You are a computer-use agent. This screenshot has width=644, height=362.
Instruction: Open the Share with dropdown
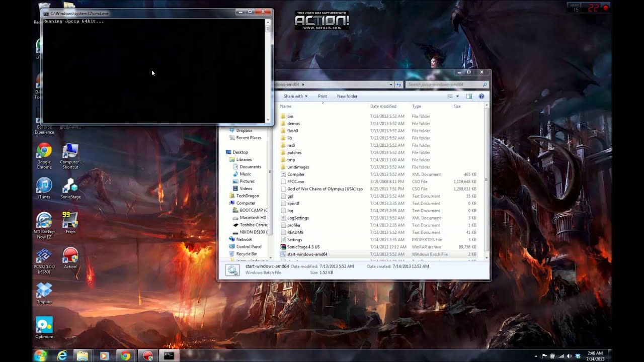pyautogui.click(x=295, y=96)
